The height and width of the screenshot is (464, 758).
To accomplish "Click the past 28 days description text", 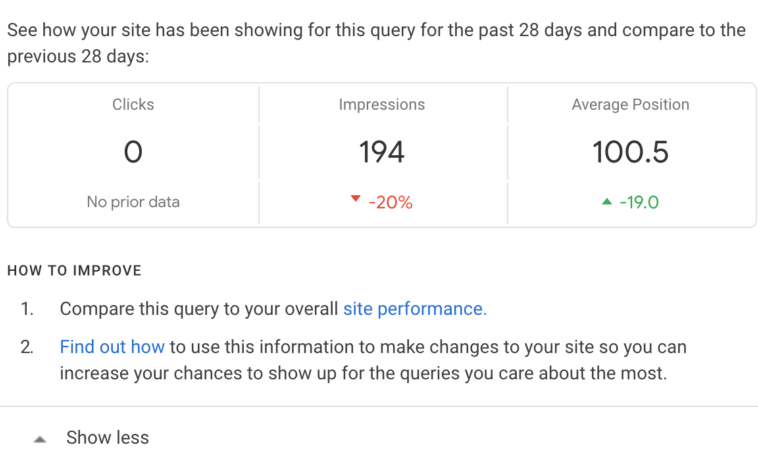I will click(x=376, y=43).
